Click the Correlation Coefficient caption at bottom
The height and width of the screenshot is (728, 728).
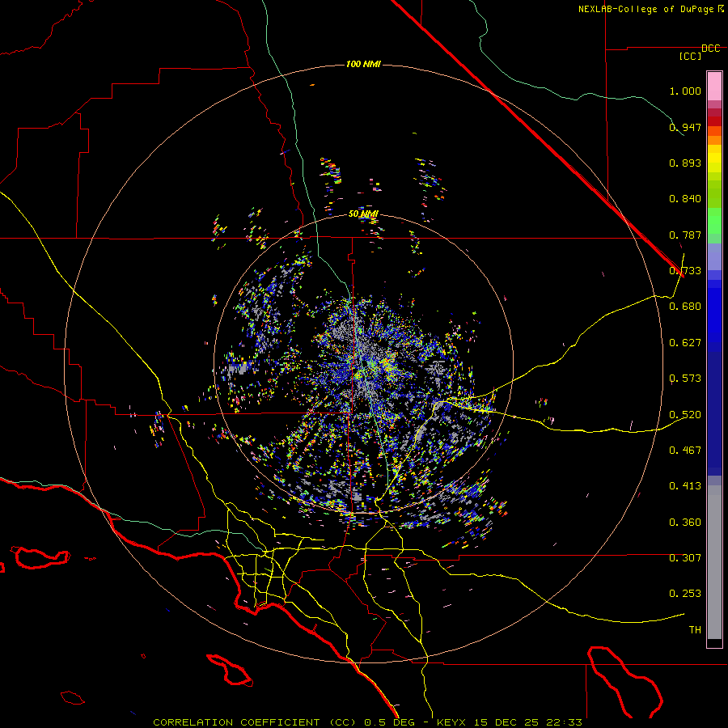367,722
